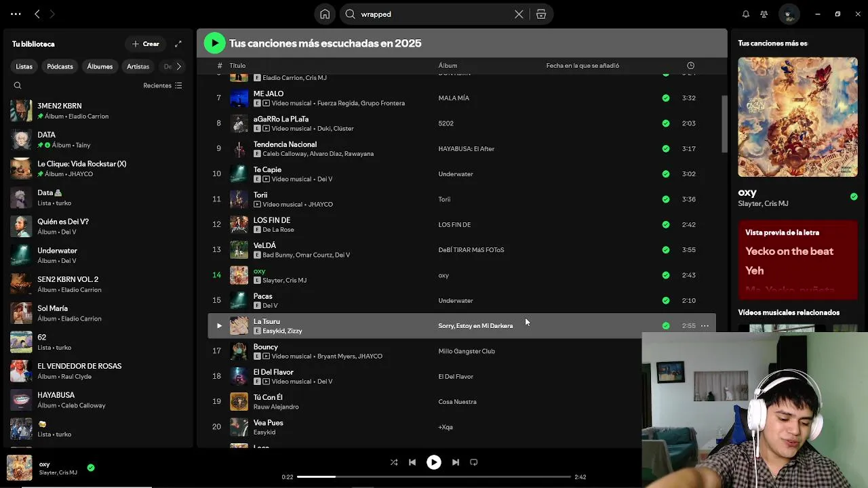Toggle saved checkmark for Te Capie
This screenshot has height=488, width=868.
pos(666,174)
